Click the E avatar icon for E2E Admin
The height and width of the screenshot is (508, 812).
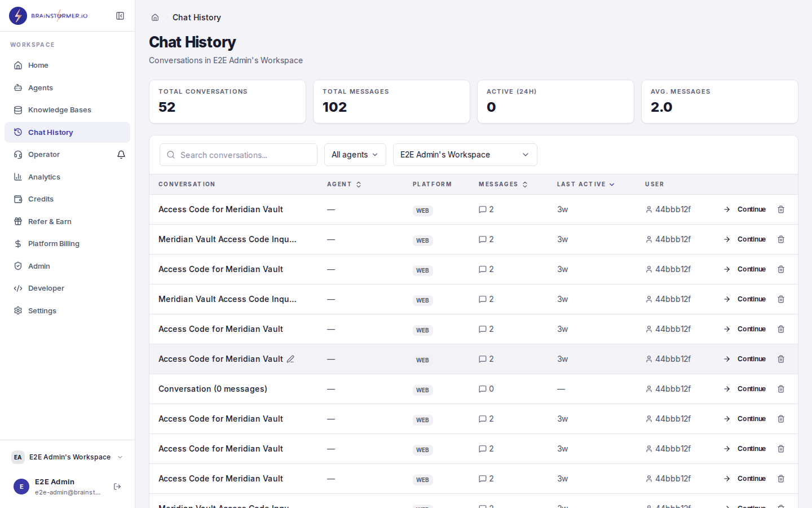pyautogui.click(x=21, y=487)
